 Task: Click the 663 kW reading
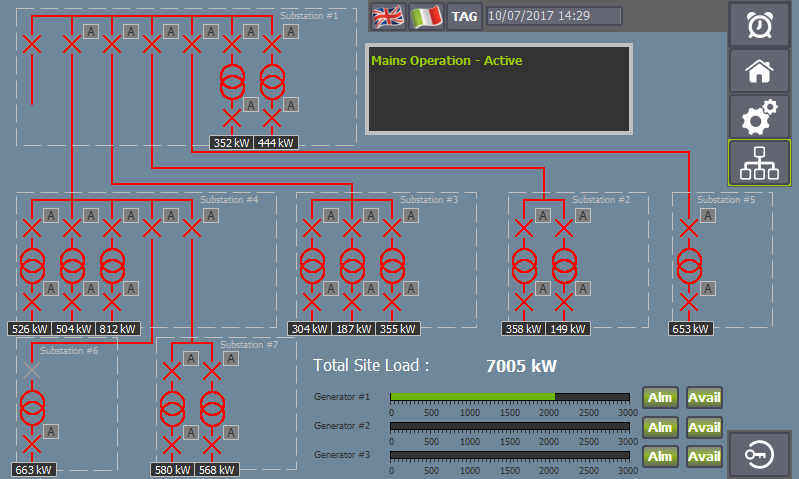pos(33,469)
